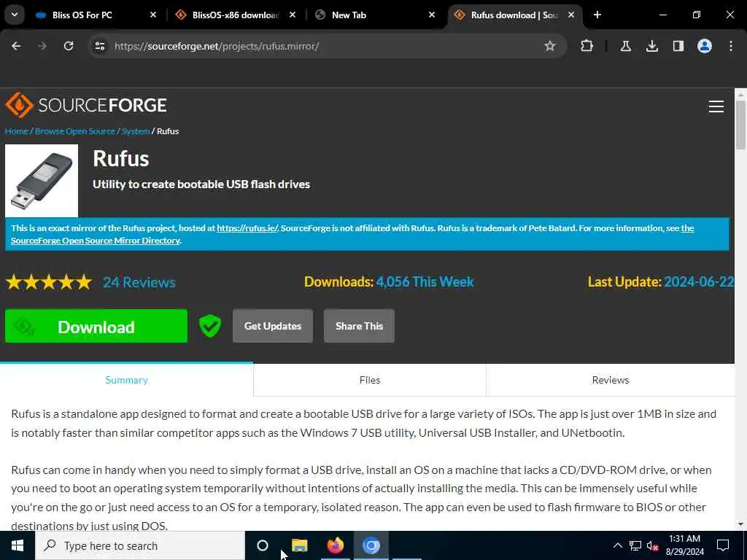Toggle the browser side panel icon
The height and width of the screenshot is (560, 747).
[x=678, y=46]
